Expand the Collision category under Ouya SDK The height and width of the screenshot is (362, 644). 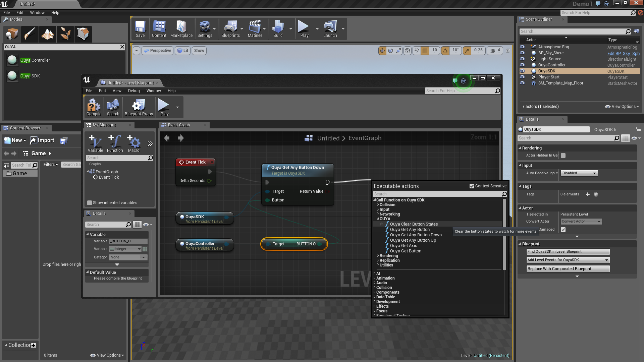coord(378,205)
